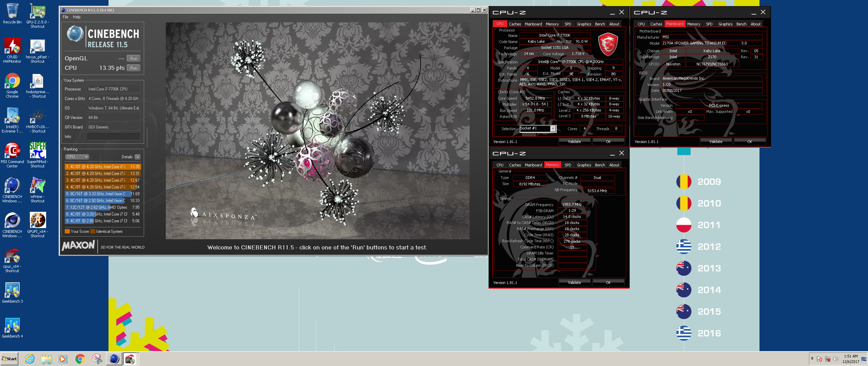Open Chrome from the taskbar
This screenshot has height=366, width=868.
pyautogui.click(x=80, y=359)
